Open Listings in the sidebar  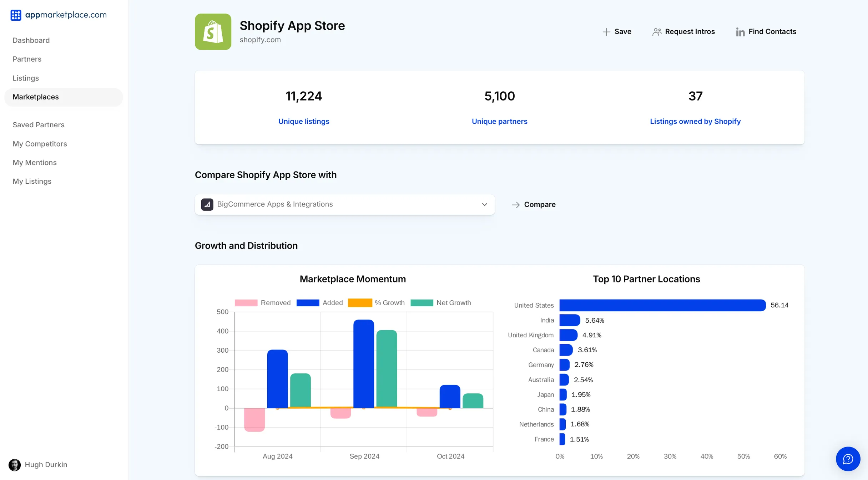(x=26, y=78)
